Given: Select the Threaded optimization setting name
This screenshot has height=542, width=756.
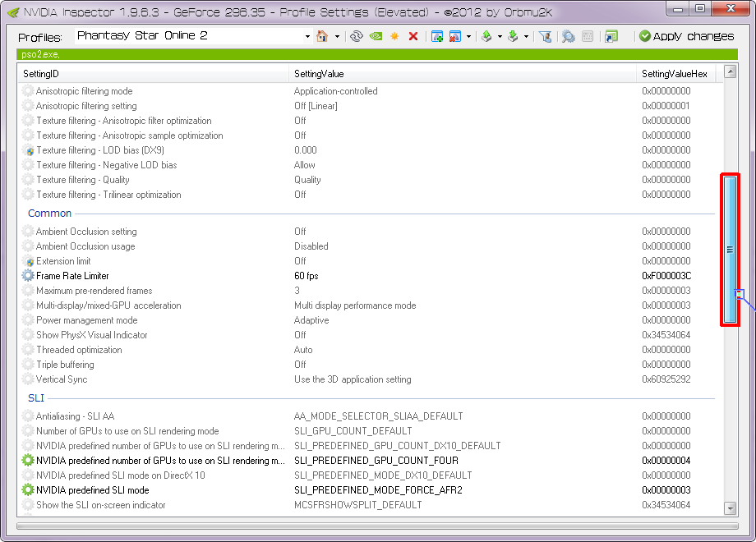Looking at the screenshot, I should click(x=79, y=350).
